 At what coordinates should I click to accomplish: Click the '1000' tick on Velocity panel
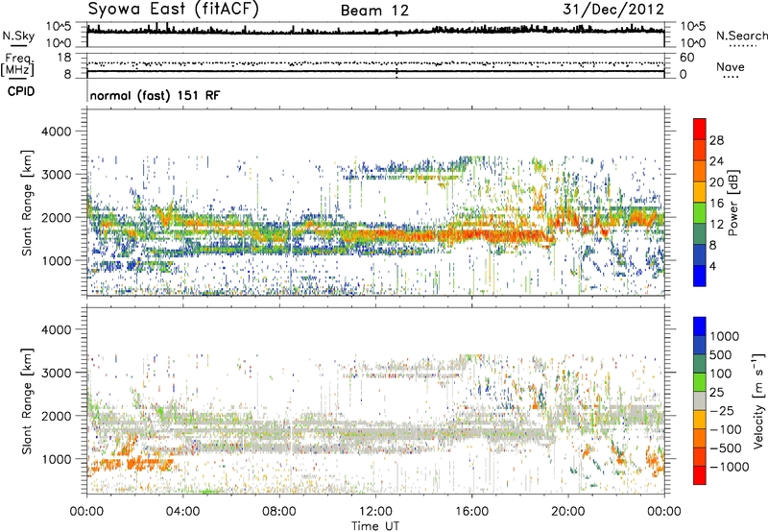click(56, 459)
